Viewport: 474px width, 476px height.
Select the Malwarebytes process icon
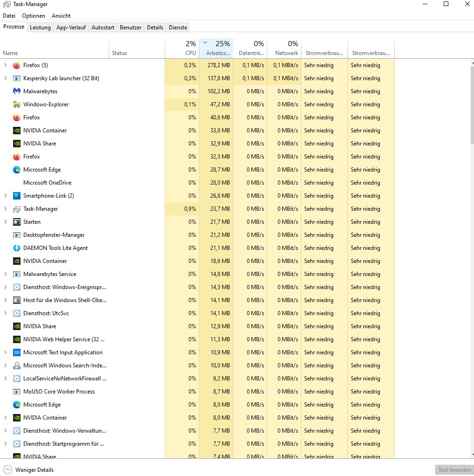pyautogui.click(x=17, y=91)
